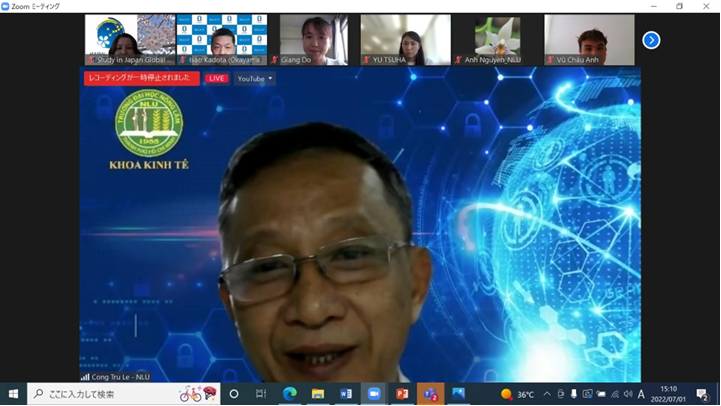Click muted mic icon on Giang Do
721x406 pixels.
(275, 60)
